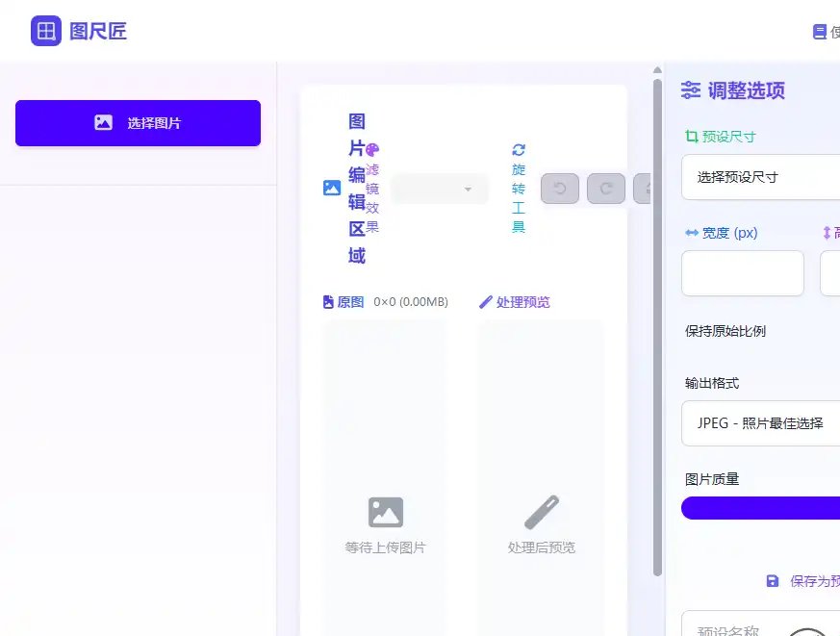Click the 图尺匠 grid logo icon
840x636 pixels.
tap(46, 31)
